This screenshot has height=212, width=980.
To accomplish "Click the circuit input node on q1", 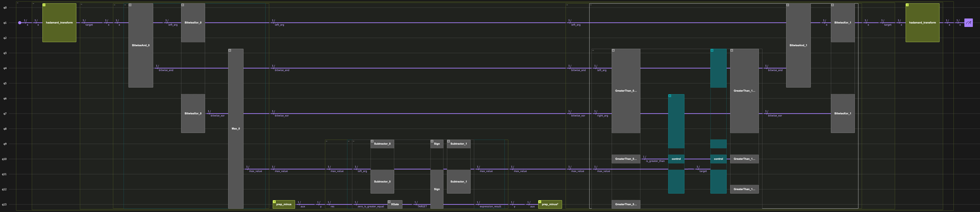I will 20,23.
